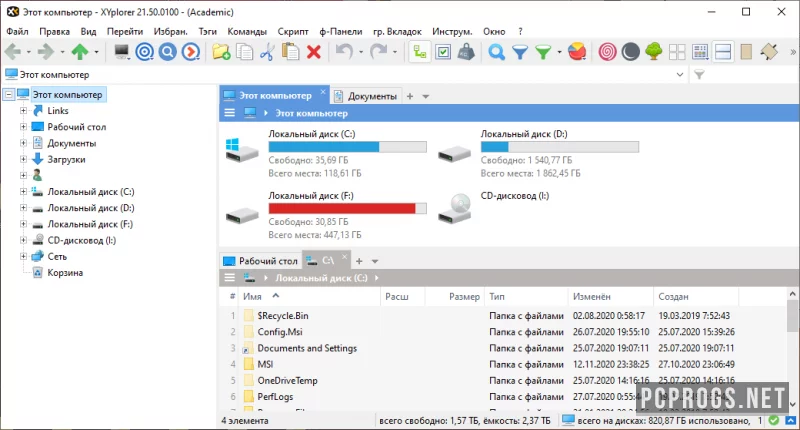
Task: Open the address bar dropdown arrow
Action: click(680, 74)
